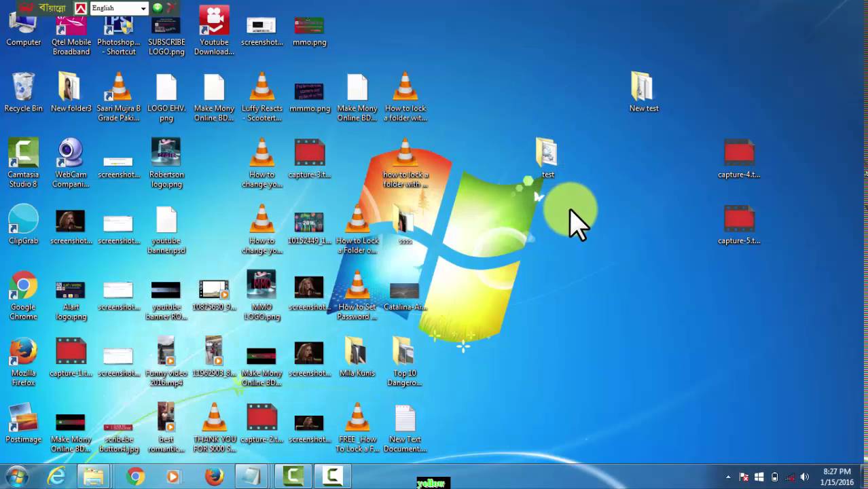Select How to Set Password video
The width and height of the screenshot is (868, 489).
click(357, 295)
